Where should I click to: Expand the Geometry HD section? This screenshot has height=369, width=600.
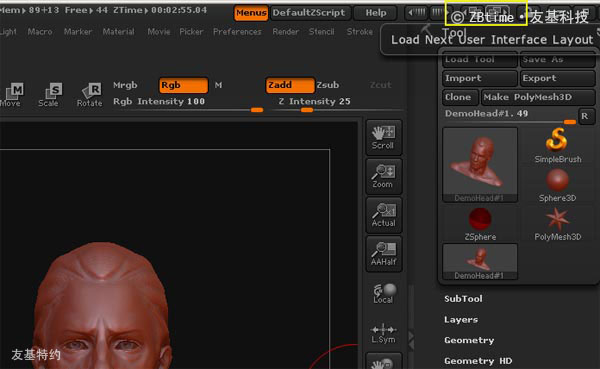tap(478, 361)
